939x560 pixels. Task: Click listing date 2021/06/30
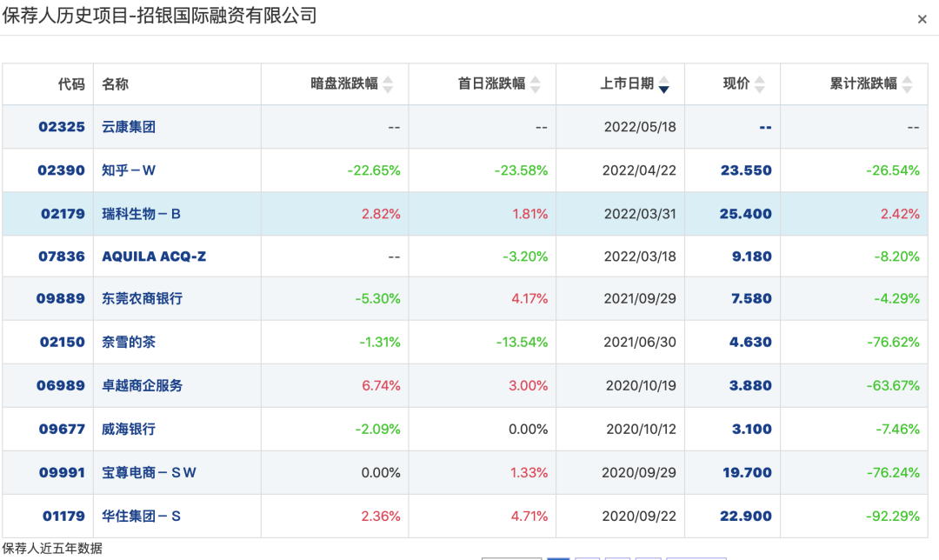pyautogui.click(x=640, y=342)
